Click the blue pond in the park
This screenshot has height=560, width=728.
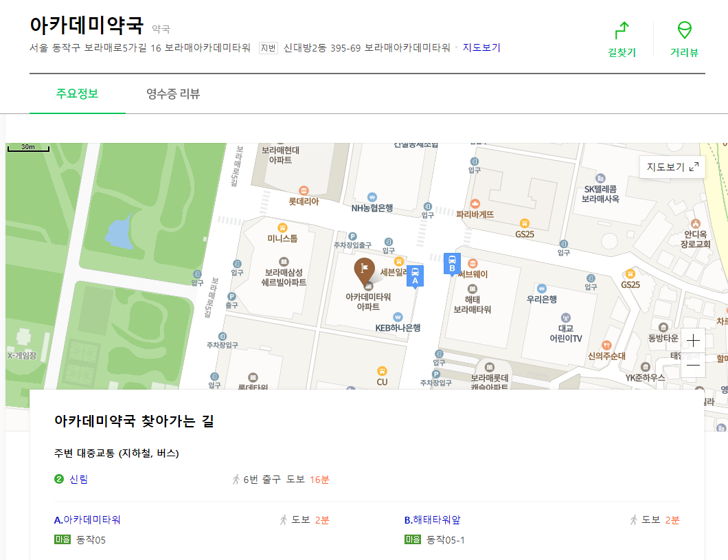pyautogui.click(x=120, y=232)
